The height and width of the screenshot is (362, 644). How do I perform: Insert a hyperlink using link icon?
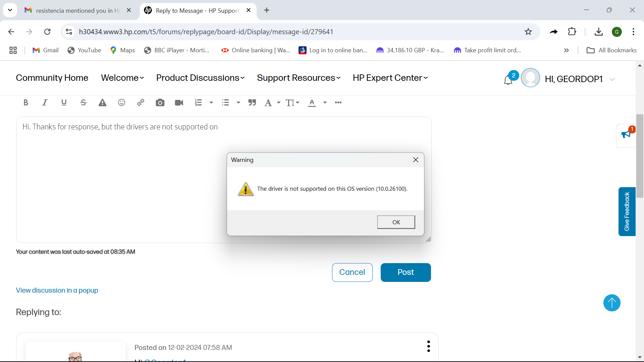point(141,103)
